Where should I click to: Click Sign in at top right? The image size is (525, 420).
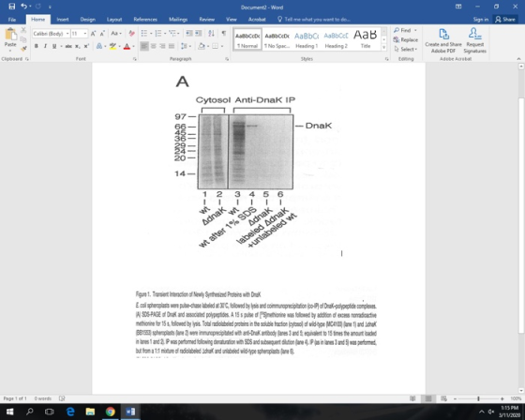pyautogui.click(x=480, y=20)
